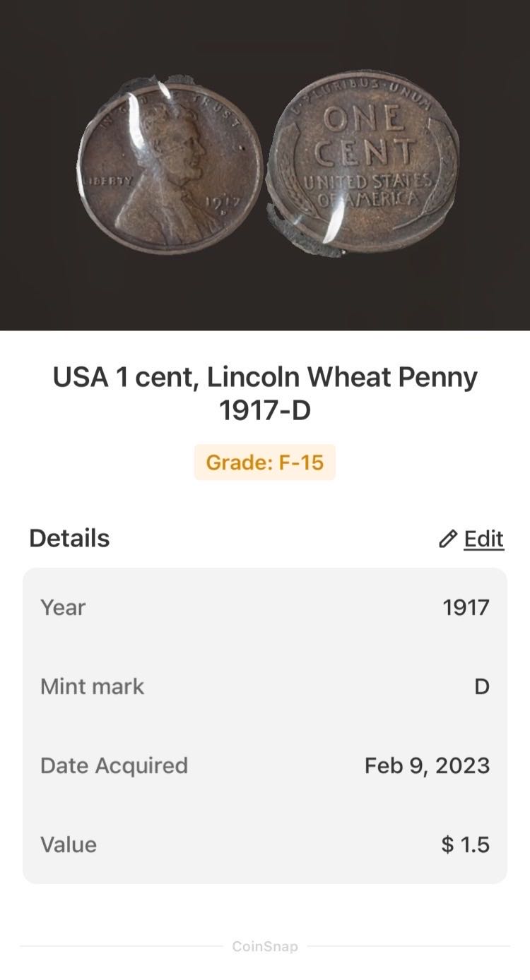
Task: Click UNITED STATES OF AMERICA on reverse coin
Action: click(367, 190)
